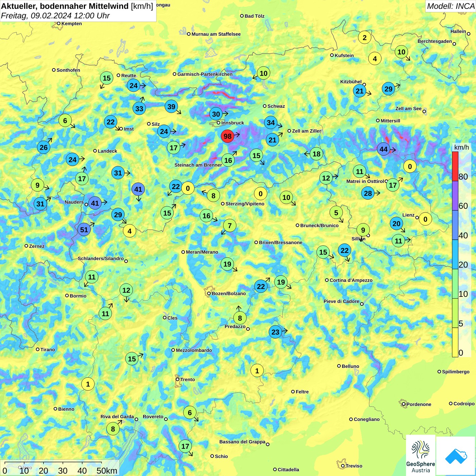The height and width of the screenshot is (476, 476).
Task: Select the Landeck town label
Action: [107, 151]
